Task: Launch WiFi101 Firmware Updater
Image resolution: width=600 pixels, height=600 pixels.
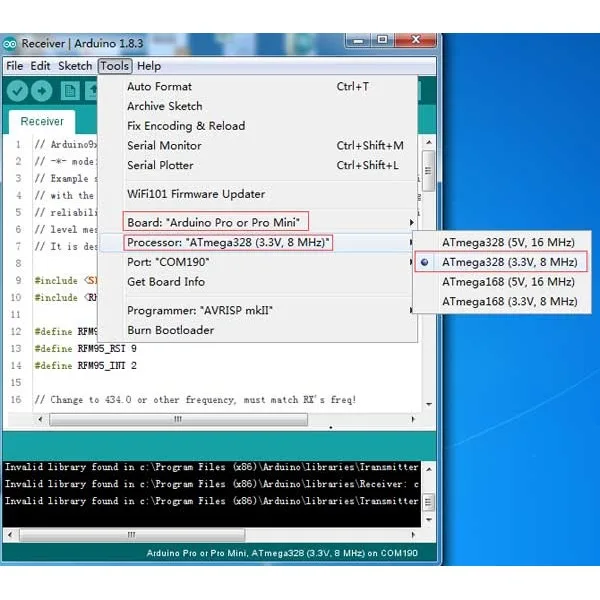Action: pos(258,194)
